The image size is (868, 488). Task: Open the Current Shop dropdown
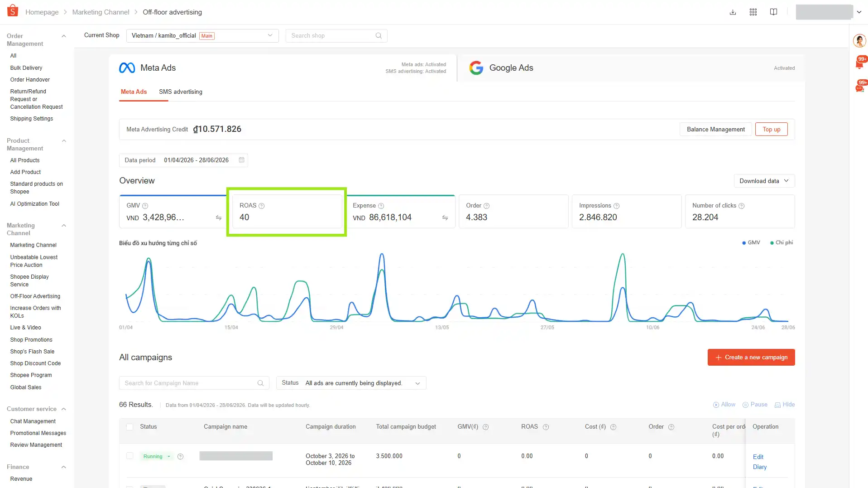pos(202,36)
